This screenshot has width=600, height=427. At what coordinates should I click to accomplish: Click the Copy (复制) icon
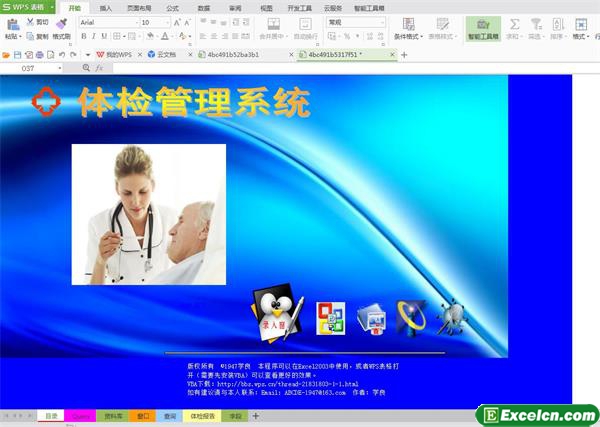pos(30,36)
